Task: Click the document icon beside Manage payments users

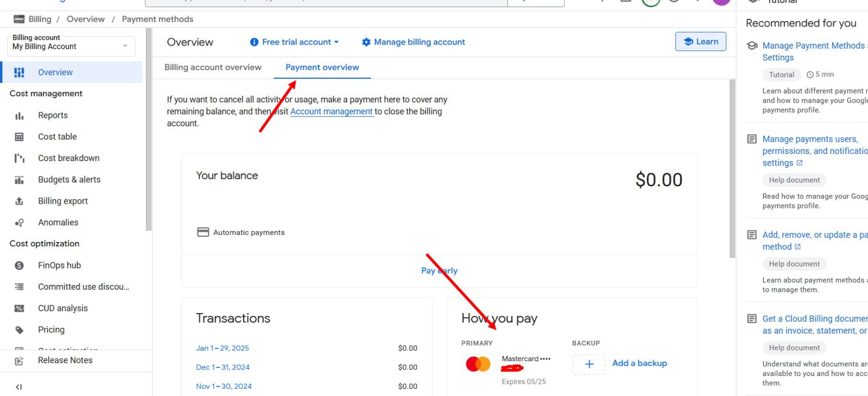Action: 752,139
